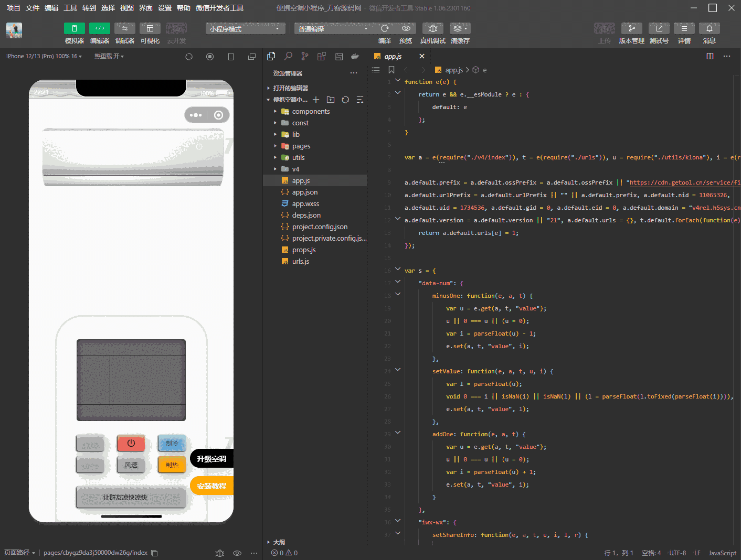Image resolution: width=741 pixels, height=560 pixels.
Task: Open the 小程序模式 mode dropdown
Action: point(245,29)
